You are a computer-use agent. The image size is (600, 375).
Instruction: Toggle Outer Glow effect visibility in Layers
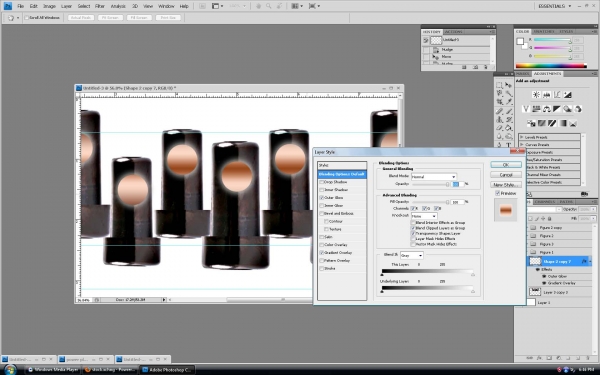[544, 276]
